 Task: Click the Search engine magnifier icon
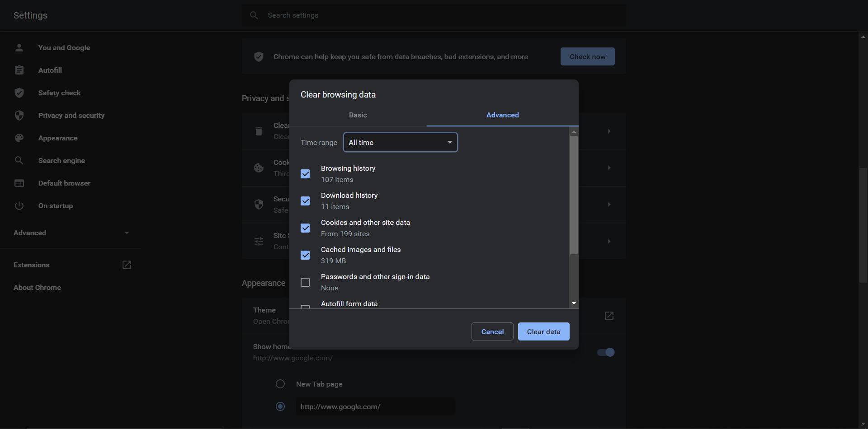coord(19,160)
